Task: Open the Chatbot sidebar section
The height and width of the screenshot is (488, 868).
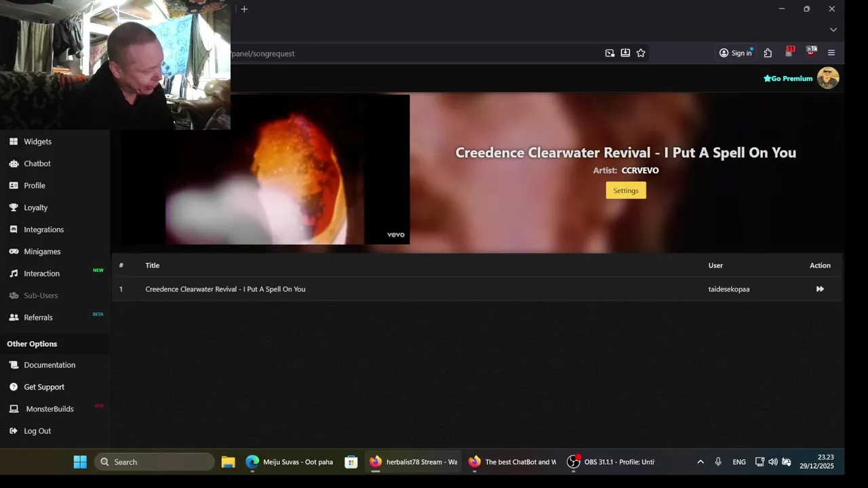Action: point(37,163)
